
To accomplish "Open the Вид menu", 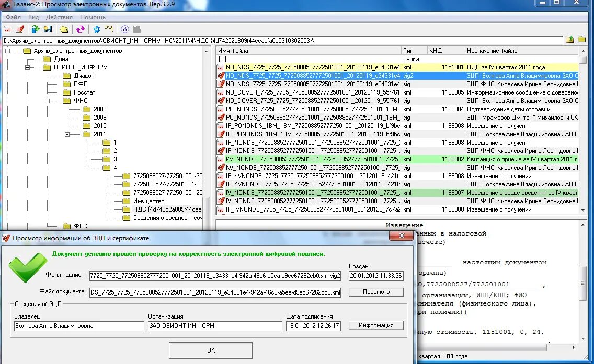I will [x=33, y=17].
